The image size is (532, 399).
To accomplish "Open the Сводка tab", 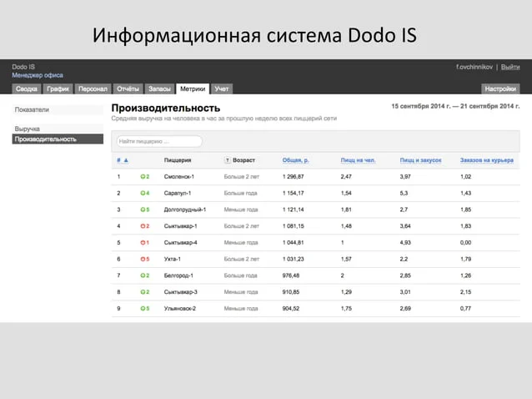I will (x=27, y=89).
